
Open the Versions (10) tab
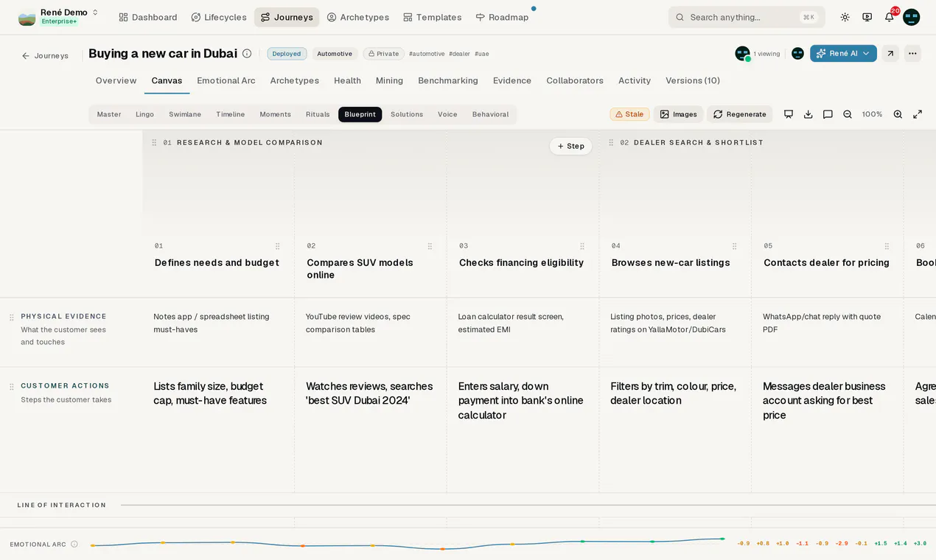click(693, 81)
